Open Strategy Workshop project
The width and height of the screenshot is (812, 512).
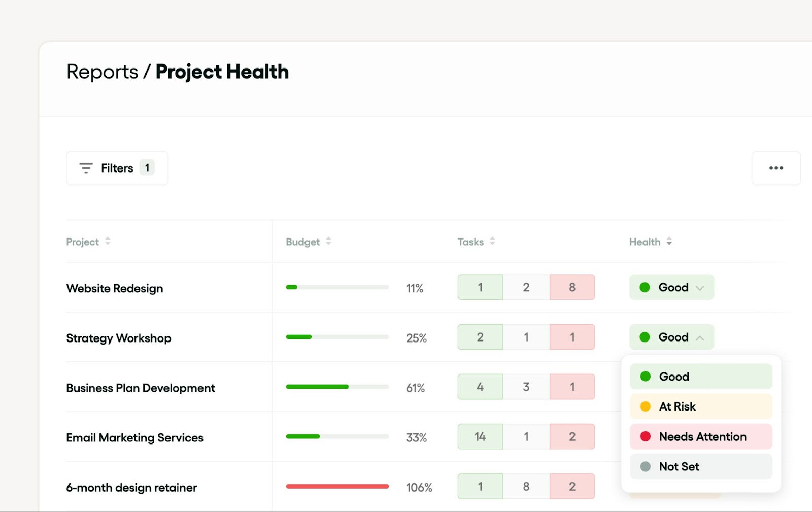point(119,338)
